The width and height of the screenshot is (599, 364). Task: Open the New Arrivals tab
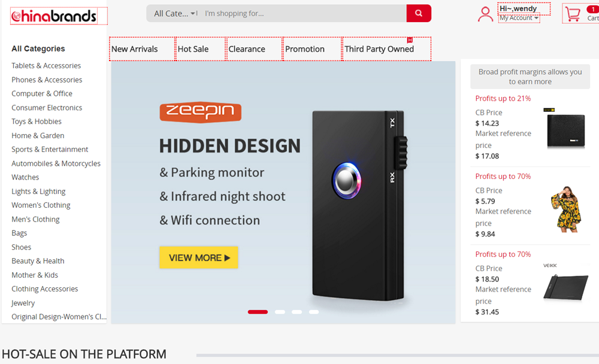tap(134, 49)
